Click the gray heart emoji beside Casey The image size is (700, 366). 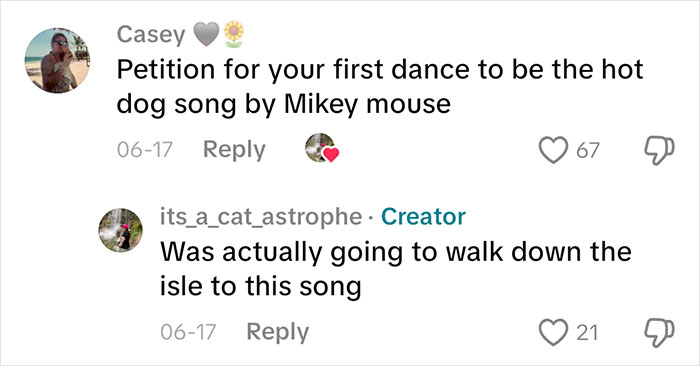[x=206, y=34]
